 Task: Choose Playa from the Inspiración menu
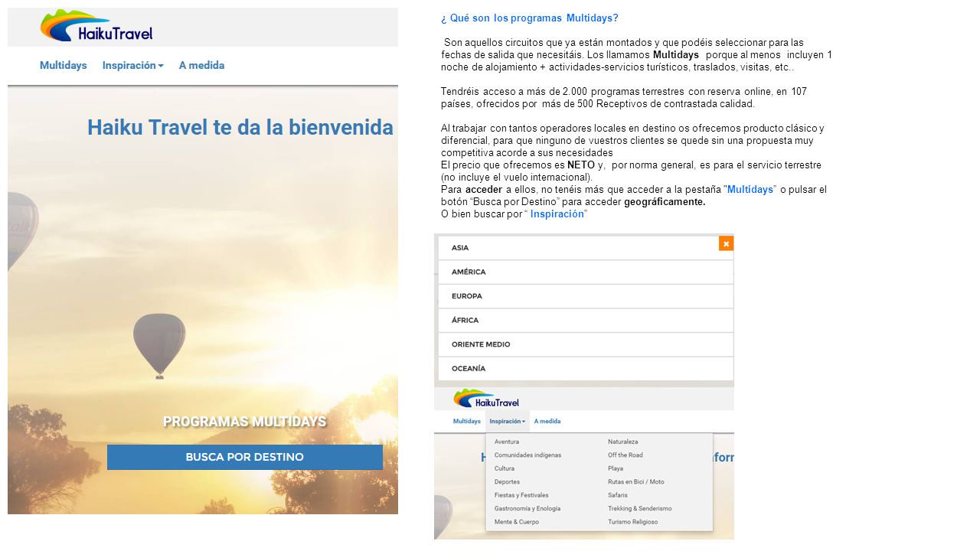(616, 468)
